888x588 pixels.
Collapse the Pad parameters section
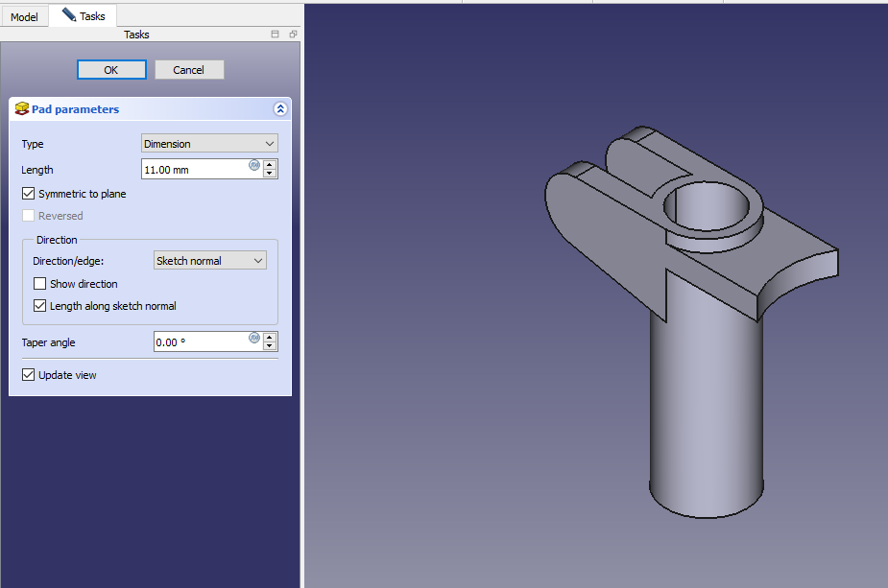[280, 109]
